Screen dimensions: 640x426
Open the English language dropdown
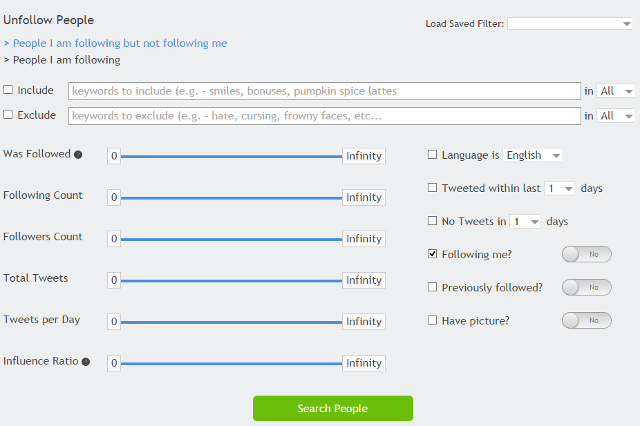coord(532,155)
